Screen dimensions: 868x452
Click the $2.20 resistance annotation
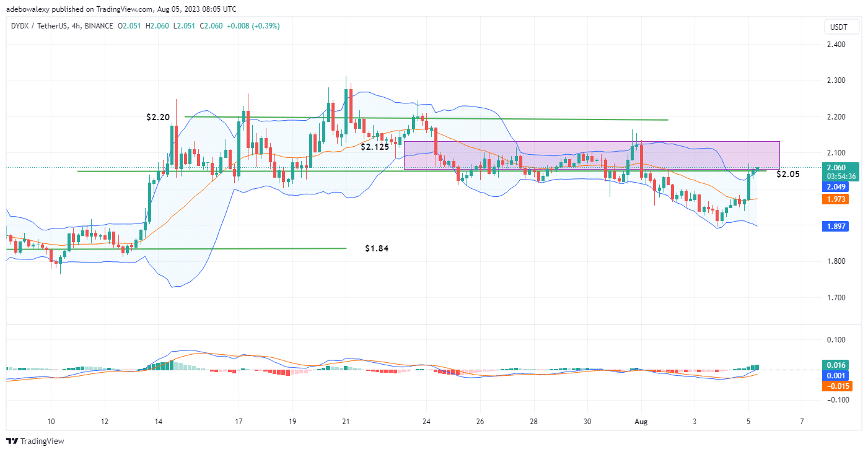(158, 116)
